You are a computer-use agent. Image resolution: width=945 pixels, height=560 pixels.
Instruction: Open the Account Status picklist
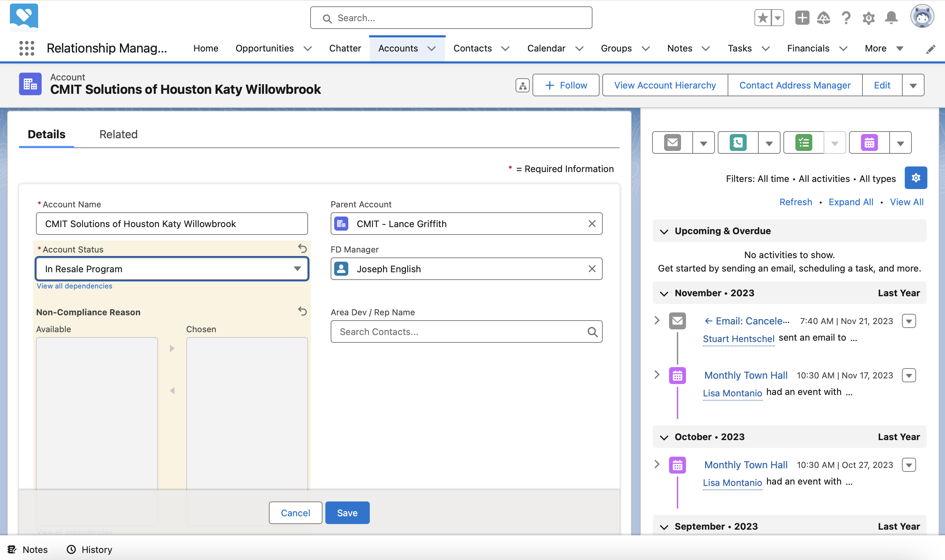coord(172,269)
